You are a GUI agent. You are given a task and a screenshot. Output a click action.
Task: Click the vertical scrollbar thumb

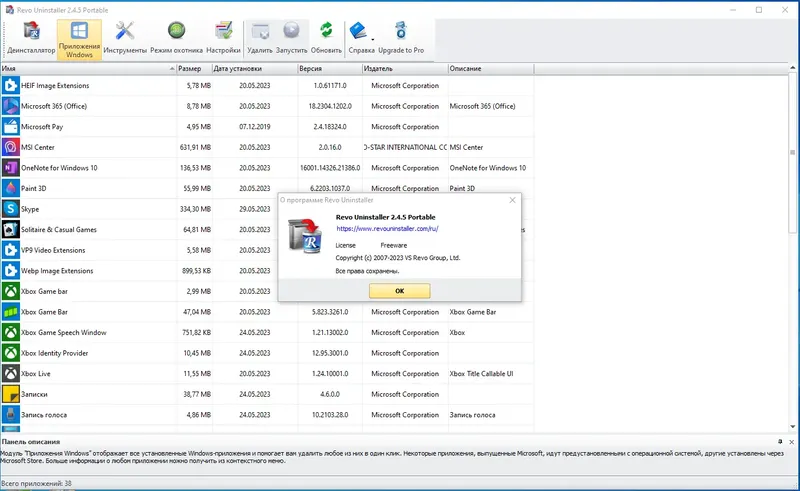pyautogui.click(x=792, y=152)
